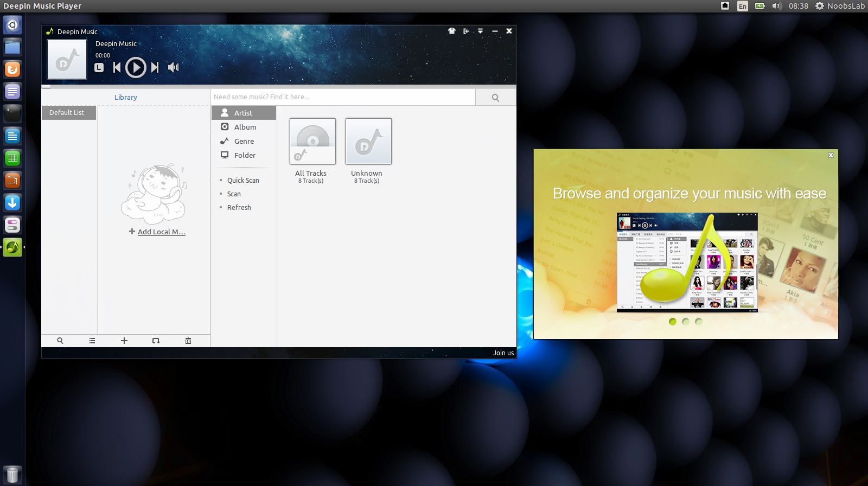Open the playlist list-view icon

click(x=92, y=341)
